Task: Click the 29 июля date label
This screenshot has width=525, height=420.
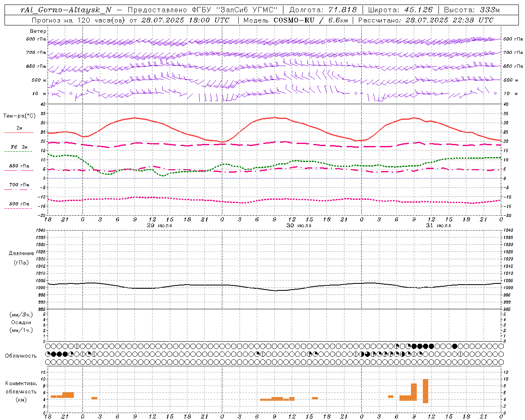Action: 160,226
